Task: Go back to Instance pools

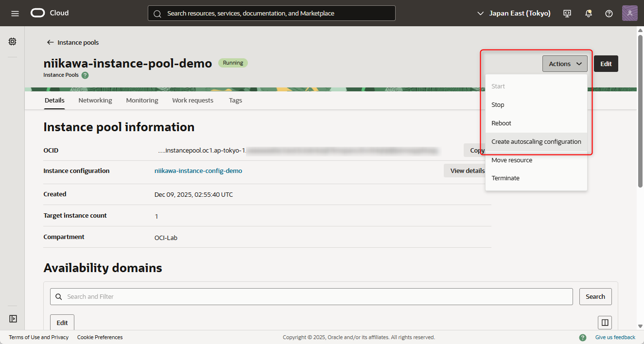Action: tap(73, 43)
